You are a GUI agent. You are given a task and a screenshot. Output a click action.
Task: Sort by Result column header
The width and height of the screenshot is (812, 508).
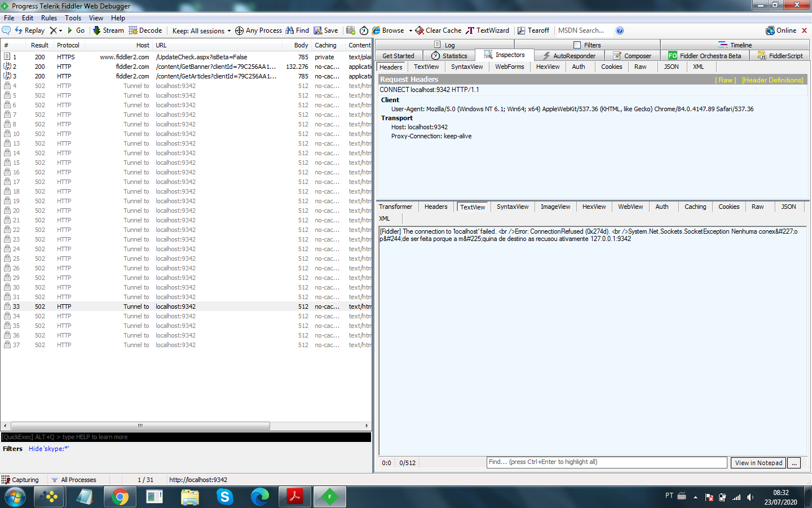pyautogui.click(x=39, y=45)
